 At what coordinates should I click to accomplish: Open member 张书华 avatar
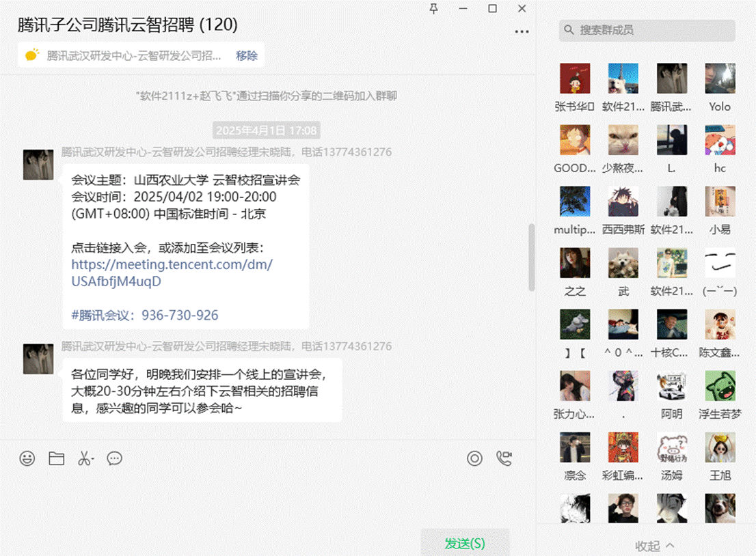click(x=575, y=79)
